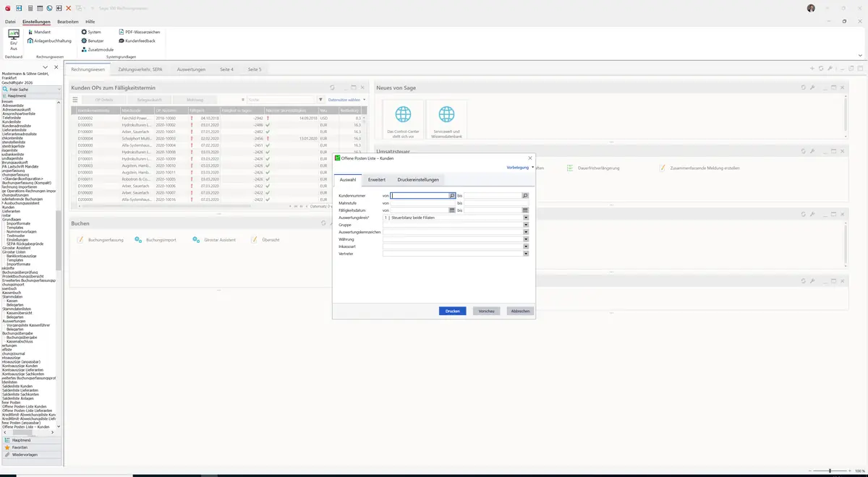Expand the Währung dropdown
Screen dimensions: 868x477
pos(526,239)
